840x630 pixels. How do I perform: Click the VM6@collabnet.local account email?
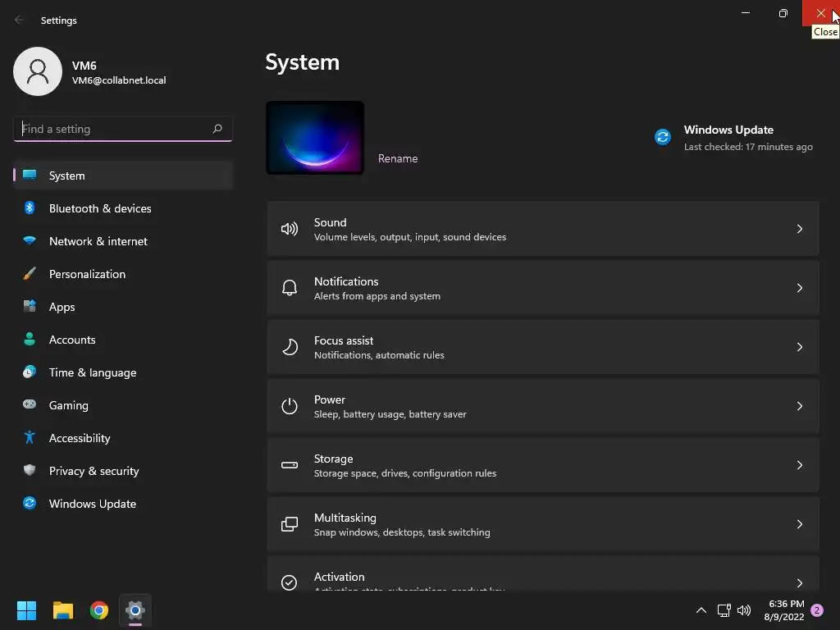click(x=119, y=80)
